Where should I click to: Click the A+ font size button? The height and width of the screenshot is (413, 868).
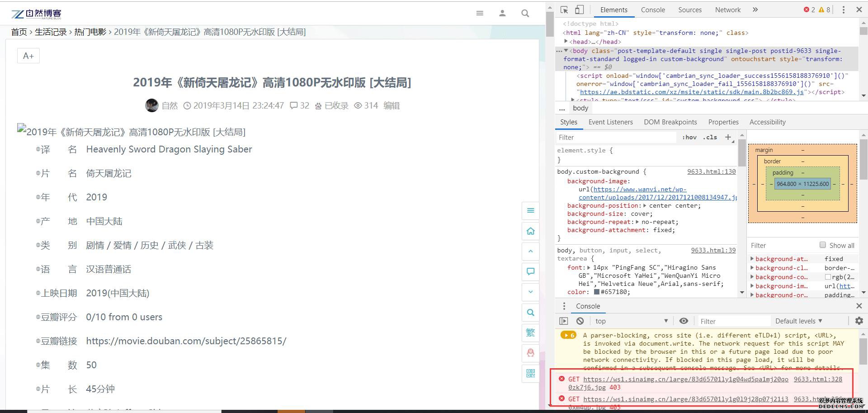pyautogui.click(x=28, y=56)
